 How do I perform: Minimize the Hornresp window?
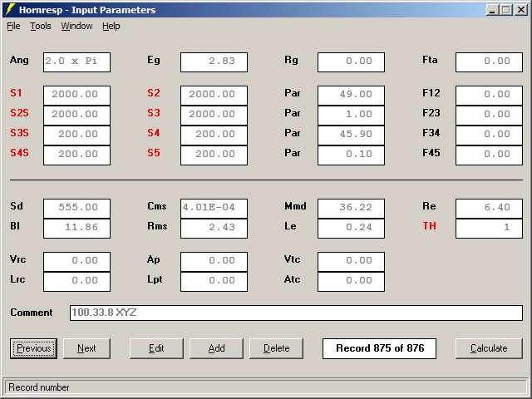492,10
